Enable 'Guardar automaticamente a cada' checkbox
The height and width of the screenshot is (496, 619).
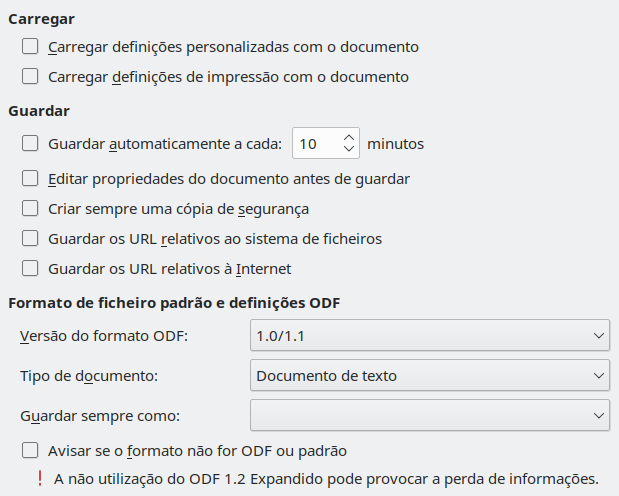pos(30,143)
